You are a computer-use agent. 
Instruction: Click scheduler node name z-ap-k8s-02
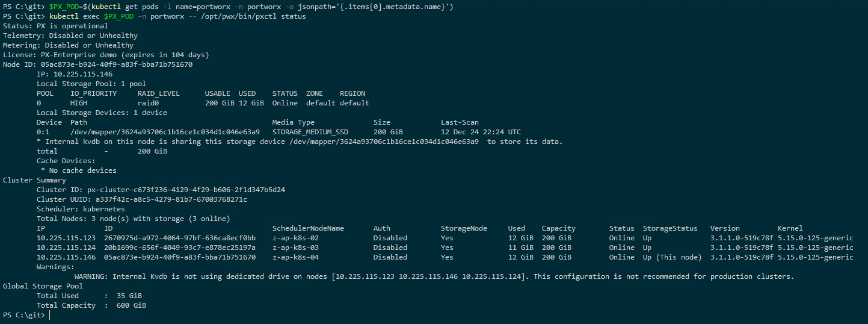(x=295, y=238)
